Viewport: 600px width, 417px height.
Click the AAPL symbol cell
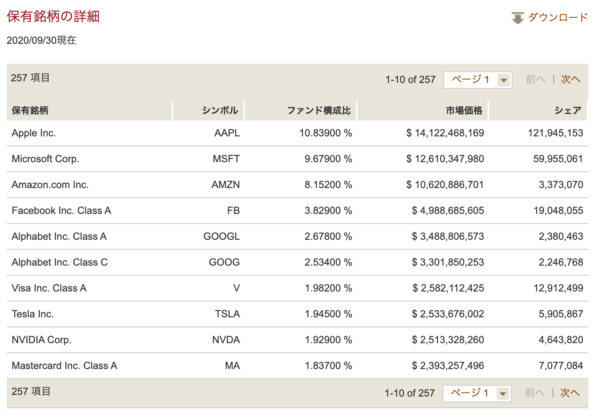pyautogui.click(x=227, y=133)
